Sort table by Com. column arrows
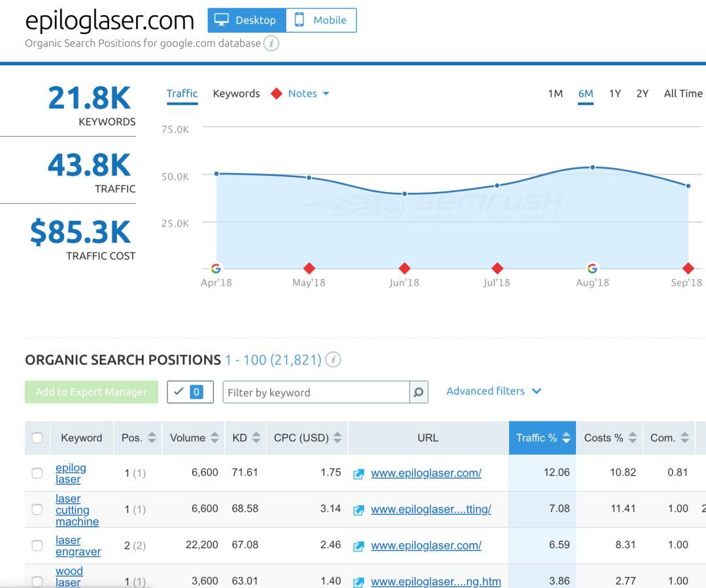The image size is (706, 588). coord(684,438)
